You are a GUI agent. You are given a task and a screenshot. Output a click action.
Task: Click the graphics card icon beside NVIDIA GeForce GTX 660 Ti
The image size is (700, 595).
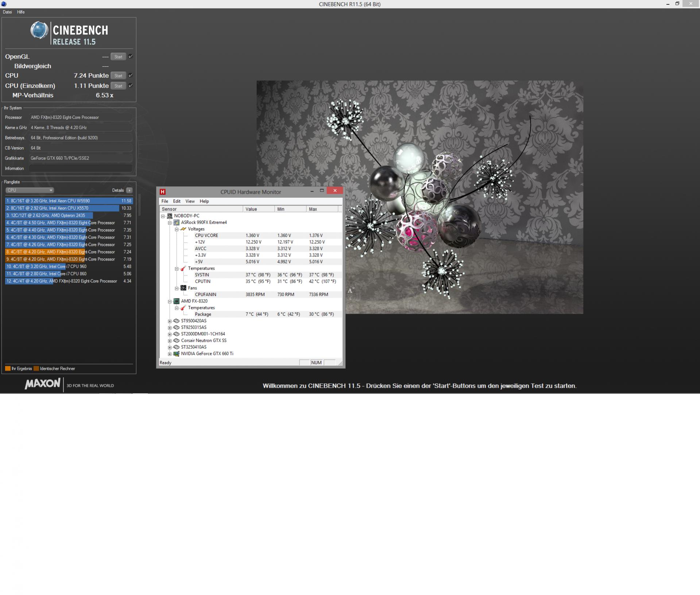pos(177,353)
